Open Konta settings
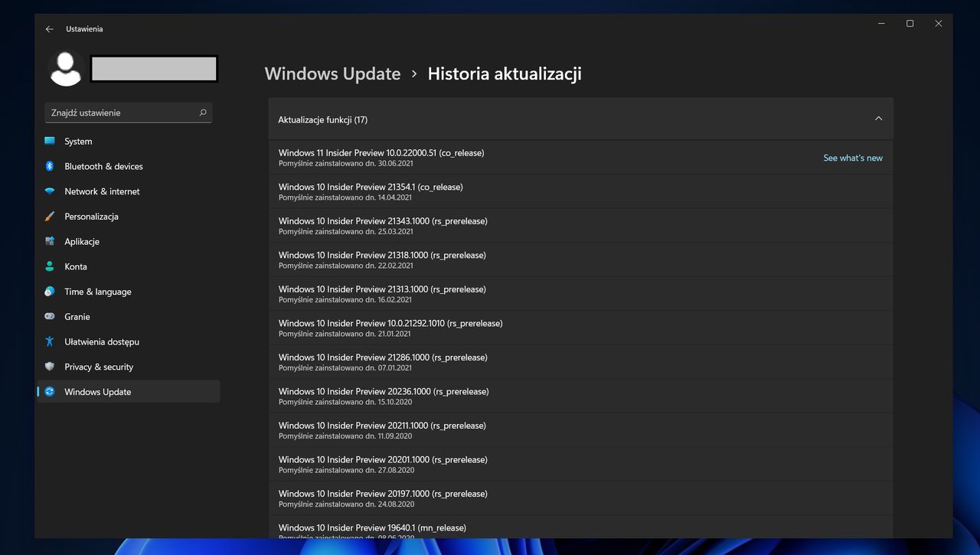Viewport: 980px width, 555px height. coord(77,266)
